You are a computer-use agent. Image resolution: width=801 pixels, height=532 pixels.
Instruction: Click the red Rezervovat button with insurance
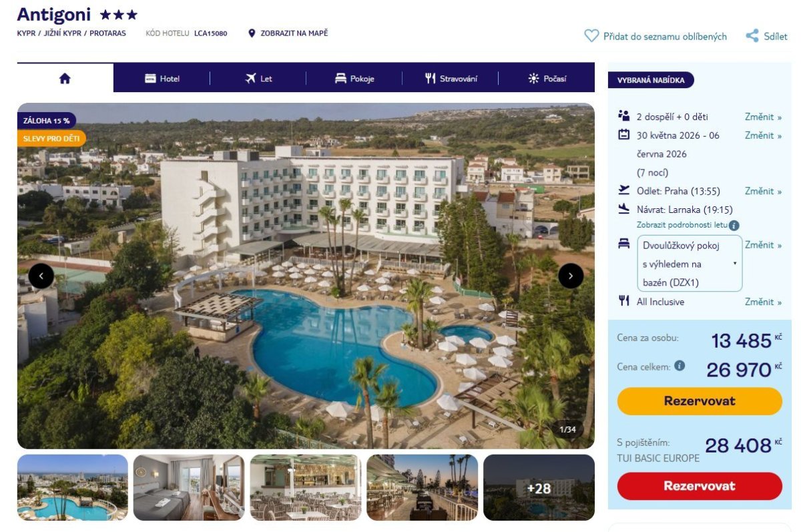click(x=700, y=486)
